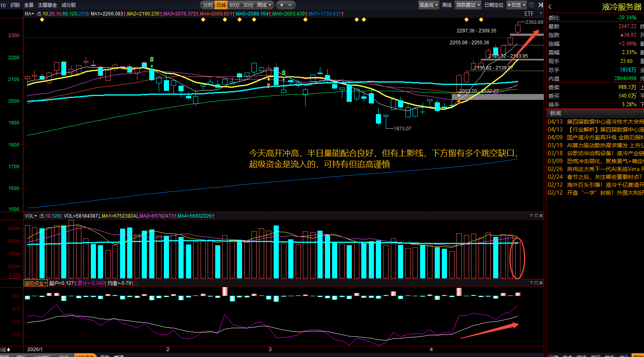The height and width of the screenshot is (357, 644).
Task: Open the 成分股 tab
Action: coord(69,5)
